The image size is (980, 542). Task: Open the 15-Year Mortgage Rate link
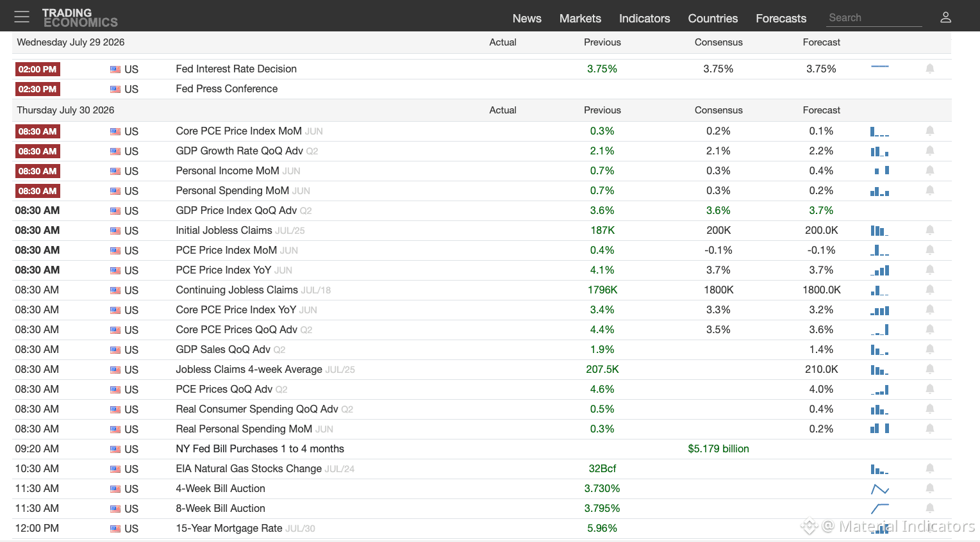click(229, 528)
